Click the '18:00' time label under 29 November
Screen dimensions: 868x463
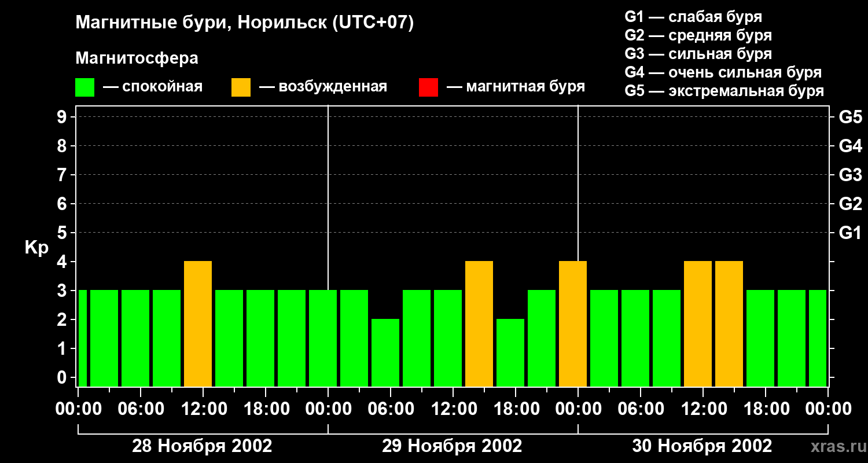pos(516,409)
